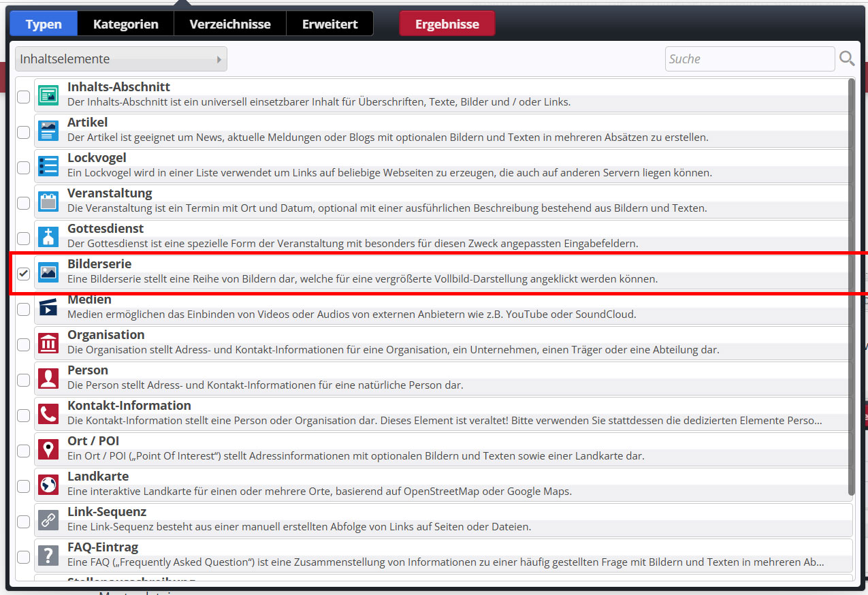Enable the Inhalts-Abschnitt checkbox
This screenshot has width=868, height=595.
(x=23, y=97)
